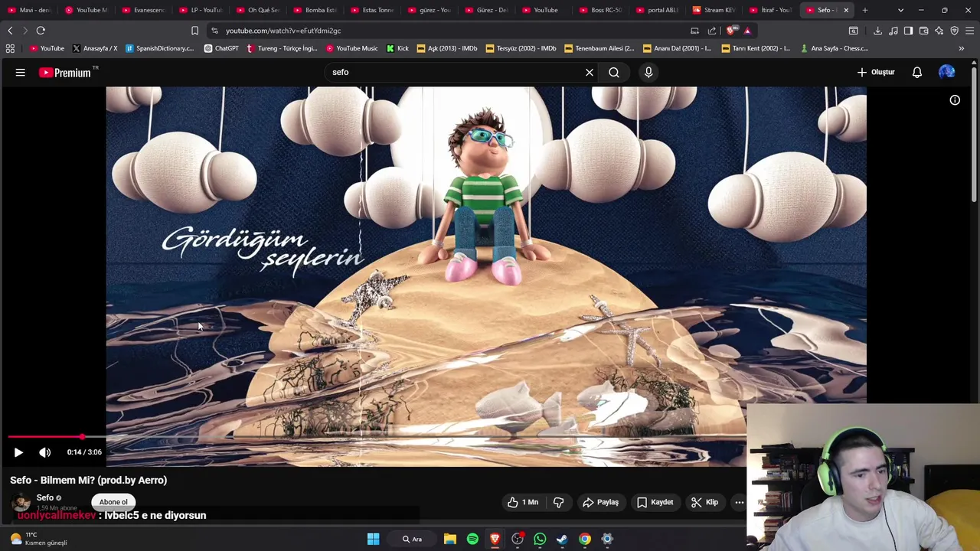Screen dimensions: 980x551
Task: Open the Brave Rewards triangle icon
Action: (747, 31)
